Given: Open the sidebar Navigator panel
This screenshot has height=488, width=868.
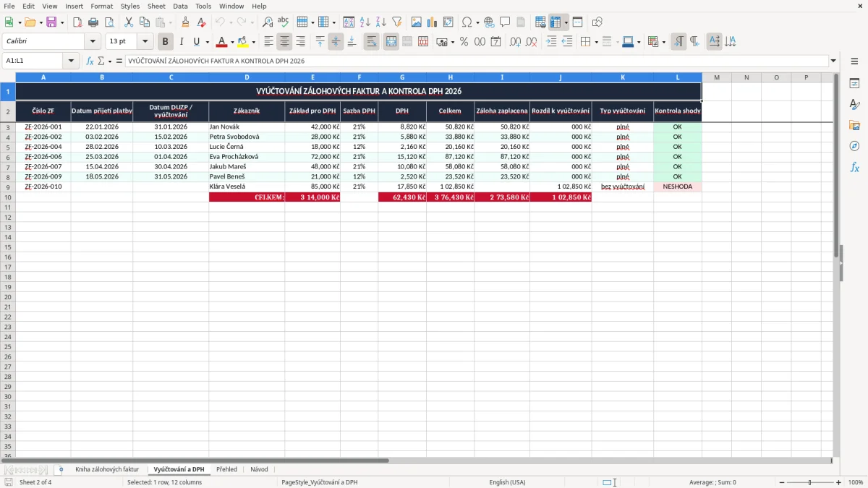Looking at the screenshot, I should pyautogui.click(x=855, y=146).
